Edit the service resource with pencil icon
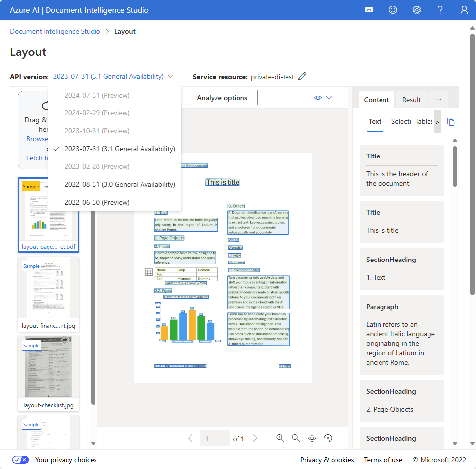 [302, 76]
